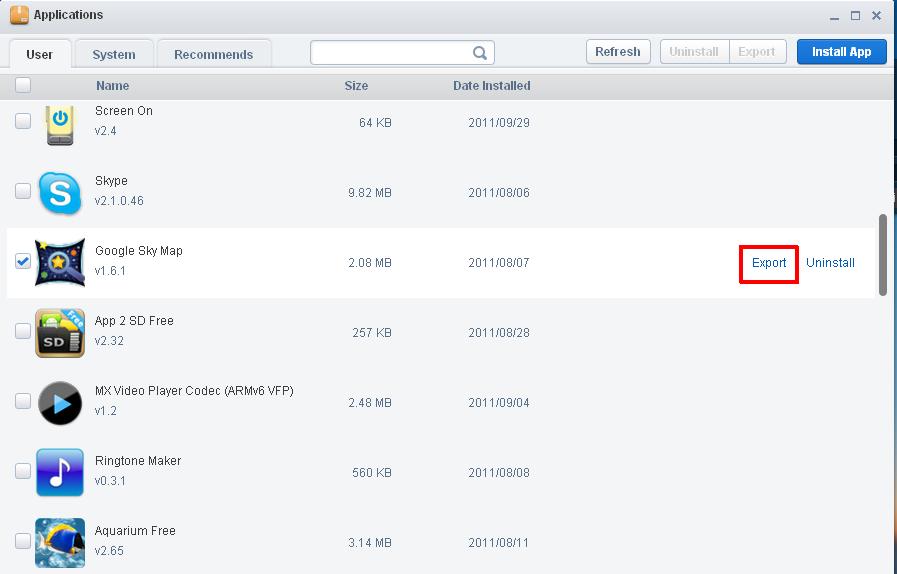Click the search magnifier icon
The height and width of the screenshot is (574, 897).
tap(479, 53)
